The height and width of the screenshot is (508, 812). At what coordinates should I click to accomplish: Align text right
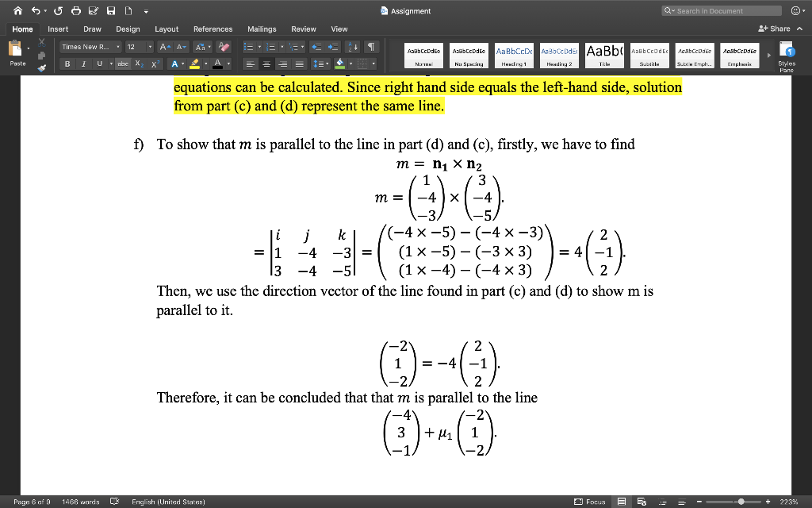(x=283, y=63)
